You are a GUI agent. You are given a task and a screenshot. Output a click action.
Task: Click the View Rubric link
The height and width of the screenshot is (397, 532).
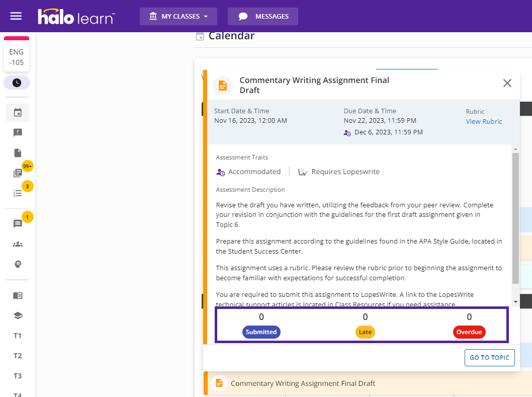pyautogui.click(x=484, y=121)
